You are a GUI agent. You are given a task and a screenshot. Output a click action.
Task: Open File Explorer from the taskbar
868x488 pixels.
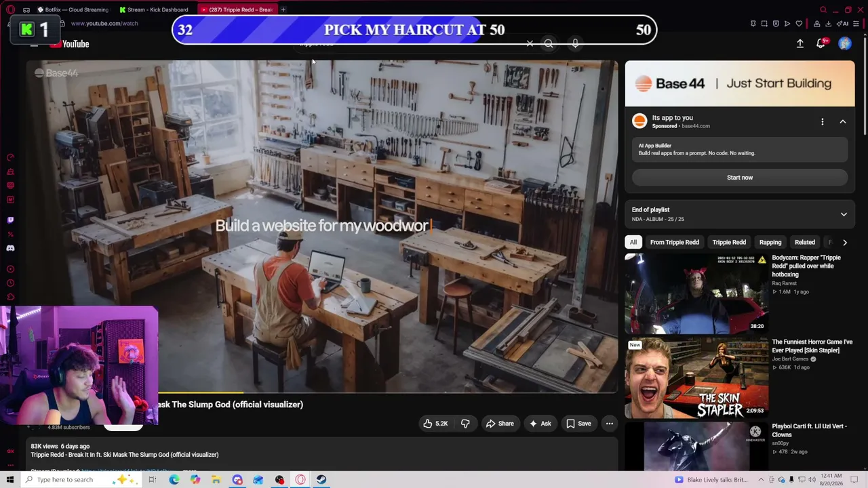tap(216, 480)
